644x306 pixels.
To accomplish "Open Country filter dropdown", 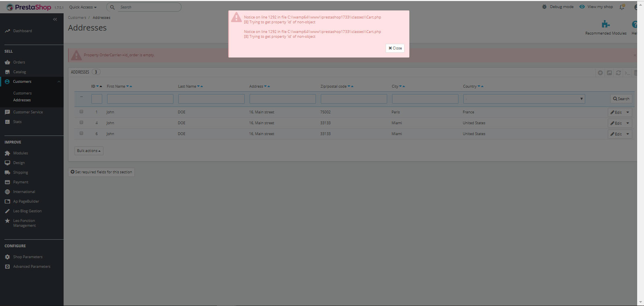I will [x=524, y=99].
